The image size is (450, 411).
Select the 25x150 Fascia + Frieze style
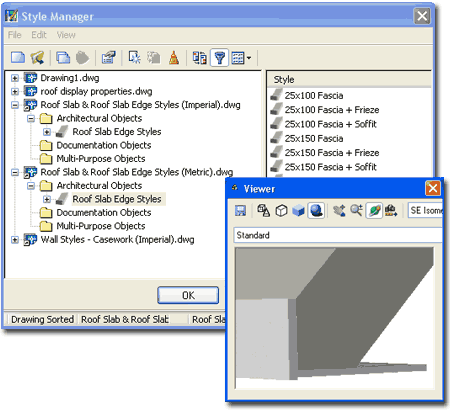[332, 153]
